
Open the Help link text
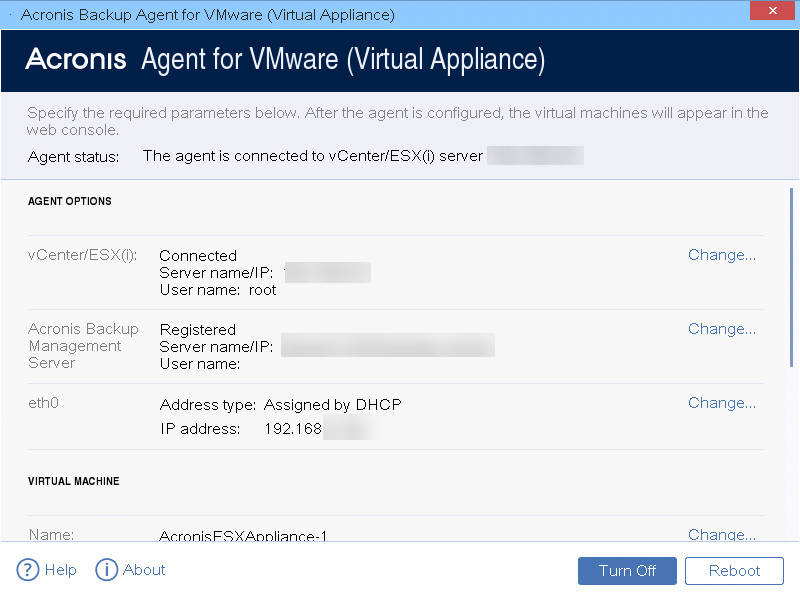pos(60,570)
